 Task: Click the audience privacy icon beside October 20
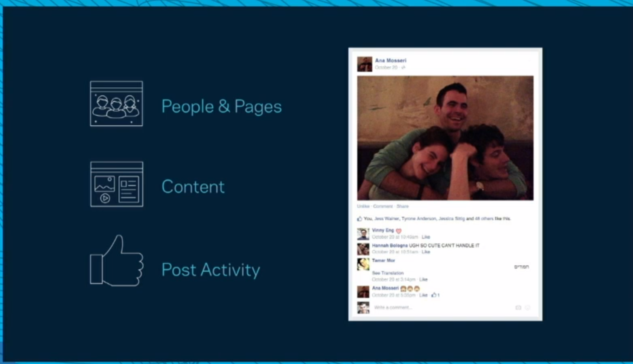403,68
